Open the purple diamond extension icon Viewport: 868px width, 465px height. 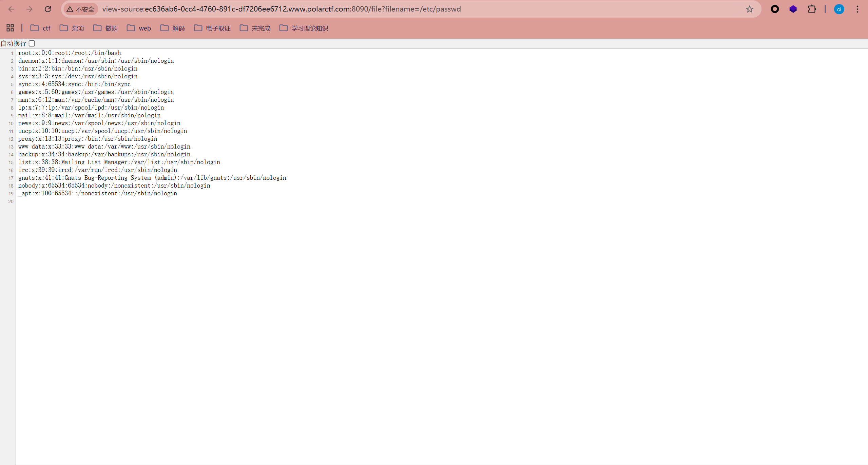(793, 9)
